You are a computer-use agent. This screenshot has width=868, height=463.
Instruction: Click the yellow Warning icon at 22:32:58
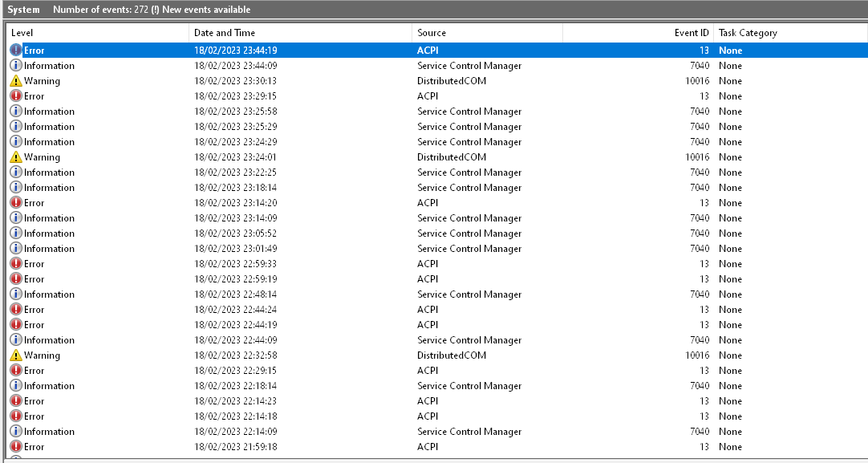click(16, 355)
